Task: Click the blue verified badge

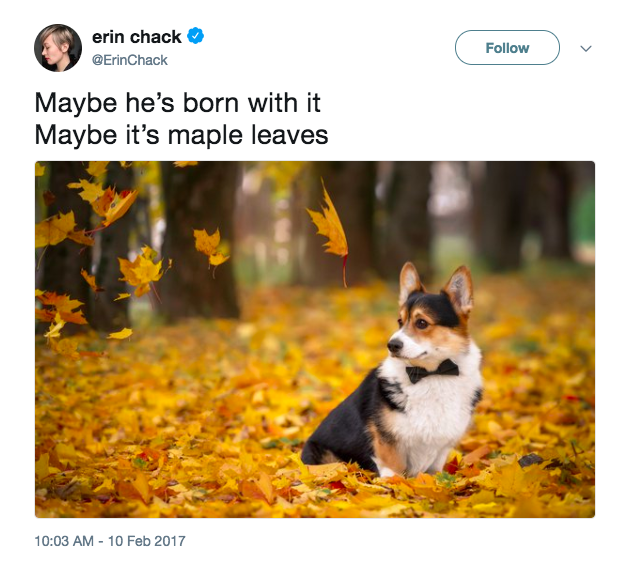Action: pyautogui.click(x=196, y=37)
